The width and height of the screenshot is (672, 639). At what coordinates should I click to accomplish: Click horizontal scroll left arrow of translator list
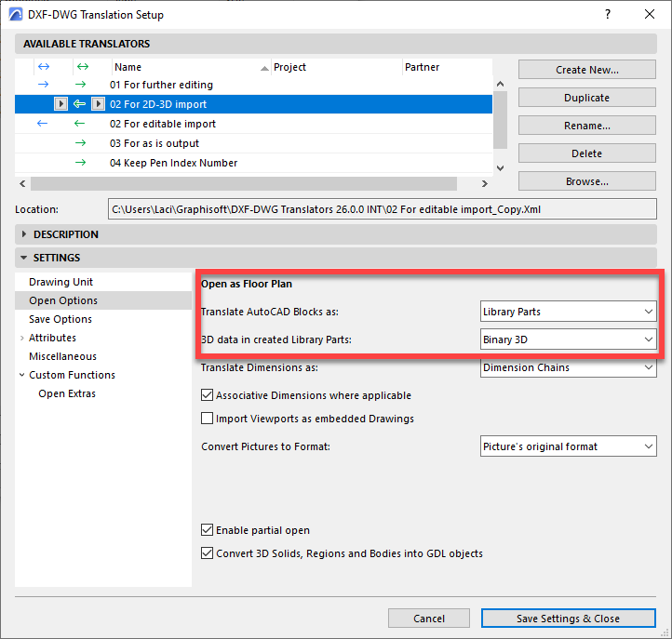[x=22, y=184]
